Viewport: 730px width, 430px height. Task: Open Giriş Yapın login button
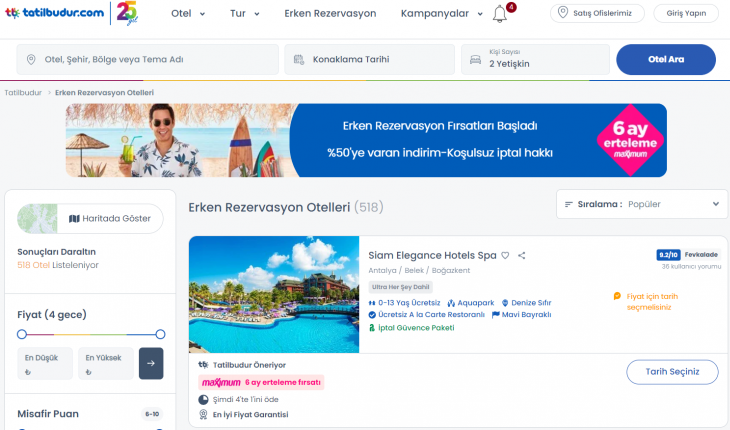(686, 14)
